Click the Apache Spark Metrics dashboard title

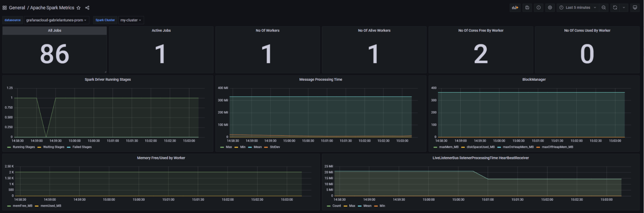52,8
